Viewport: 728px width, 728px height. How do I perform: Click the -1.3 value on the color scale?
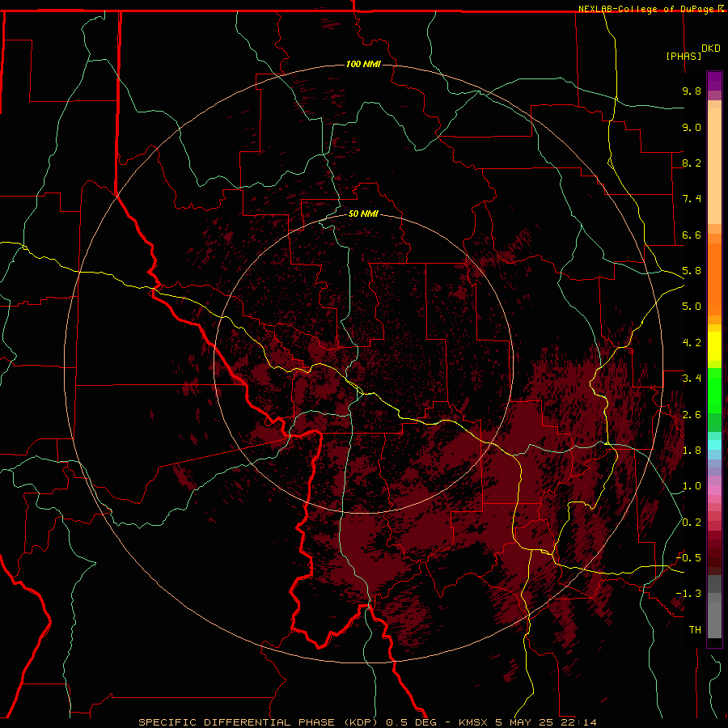(x=689, y=594)
